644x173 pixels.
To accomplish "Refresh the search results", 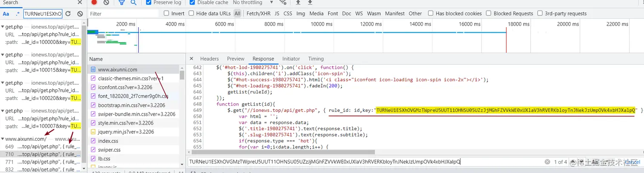I will tap(68, 14).
